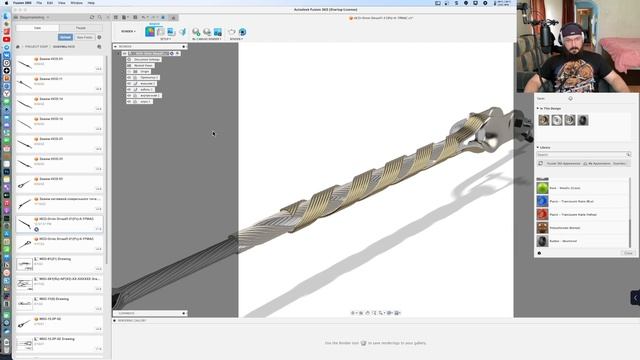The height and width of the screenshot is (360, 640).
Task: Open the Edit menu
Action: tap(50, 3)
